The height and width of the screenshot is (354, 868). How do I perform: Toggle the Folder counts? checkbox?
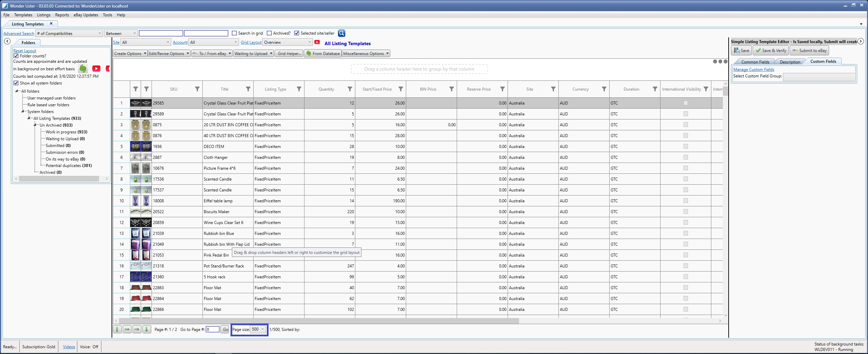pyautogui.click(x=16, y=56)
